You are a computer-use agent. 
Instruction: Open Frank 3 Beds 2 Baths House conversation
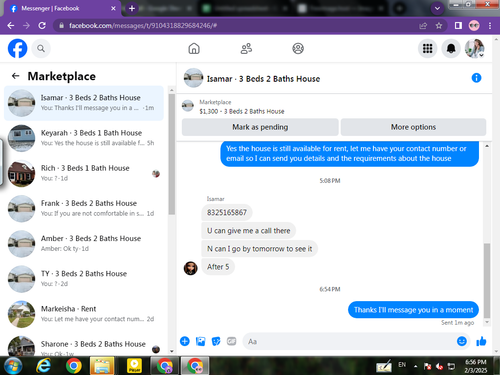point(84,209)
